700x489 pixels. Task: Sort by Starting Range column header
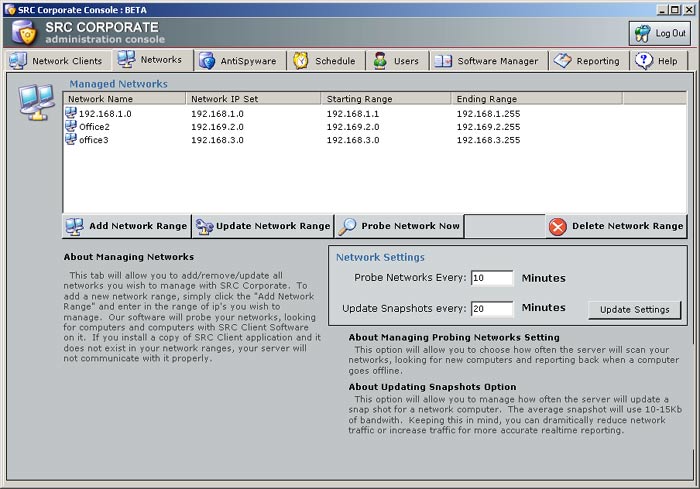coord(386,99)
